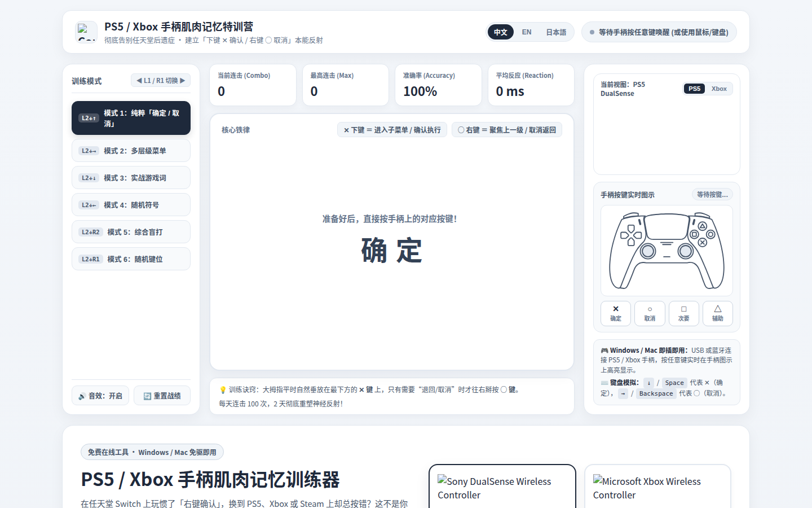
Task: Select 模式 2: 多层级菜单
Action: coord(131,151)
